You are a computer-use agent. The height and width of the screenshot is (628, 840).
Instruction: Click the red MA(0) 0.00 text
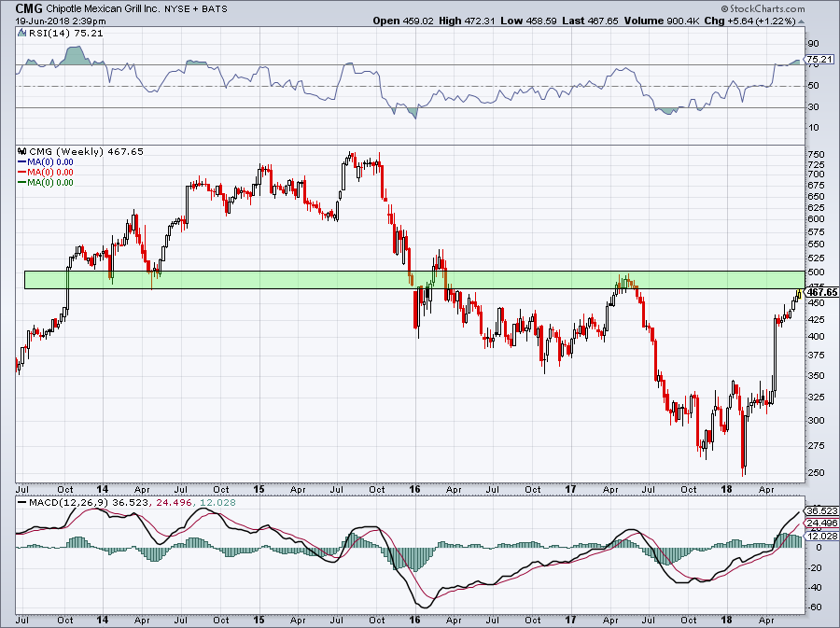coord(50,173)
